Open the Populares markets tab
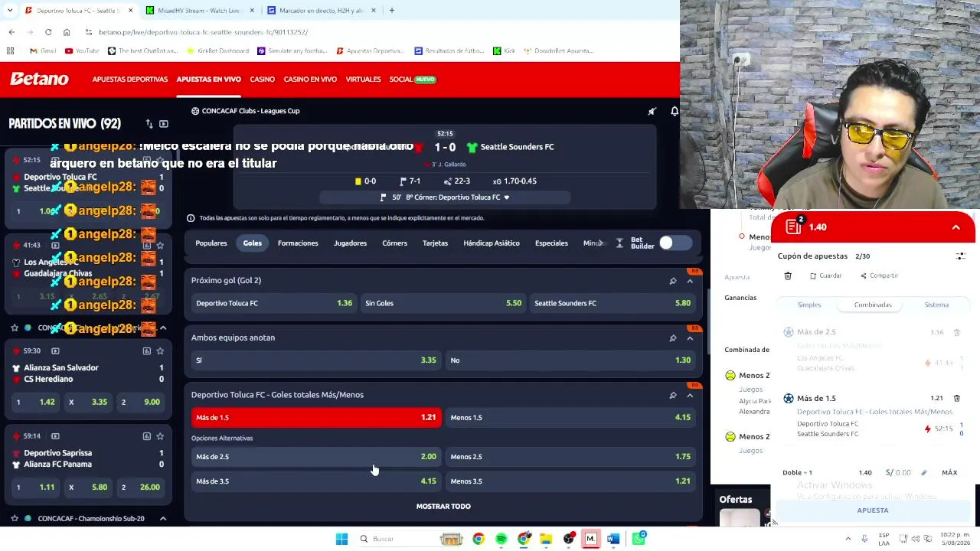The image size is (980, 551). coord(211,243)
